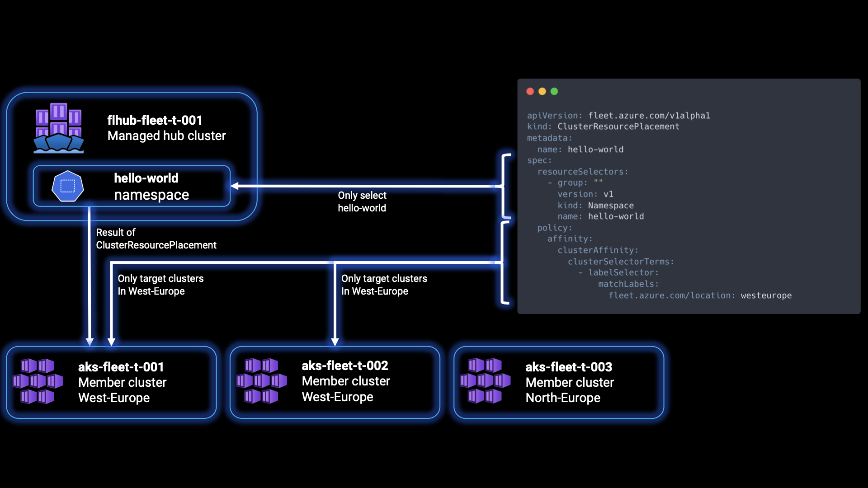The height and width of the screenshot is (488, 868).
Task: Click the green dot in code window
Action: 554,91
